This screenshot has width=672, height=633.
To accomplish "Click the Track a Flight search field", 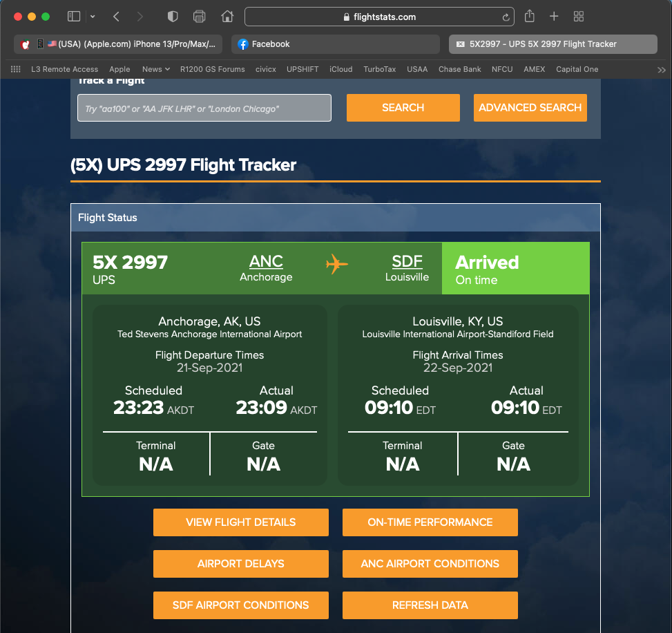I will [x=204, y=108].
